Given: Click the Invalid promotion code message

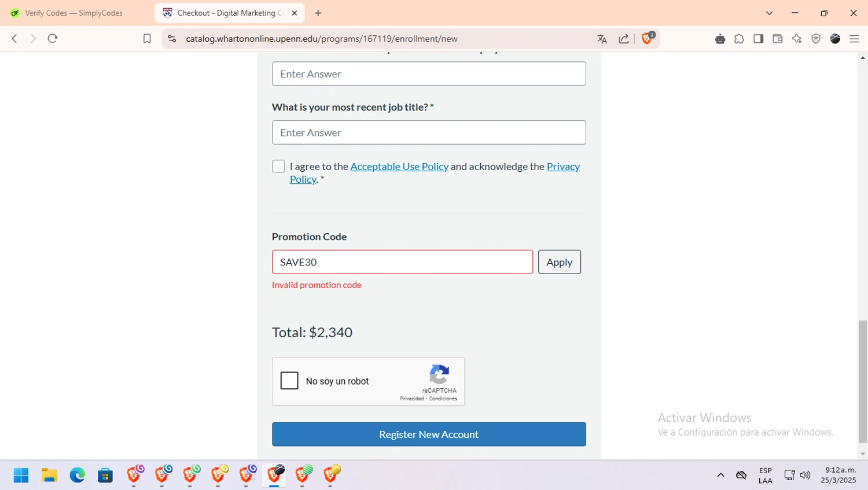Looking at the screenshot, I should click(317, 285).
